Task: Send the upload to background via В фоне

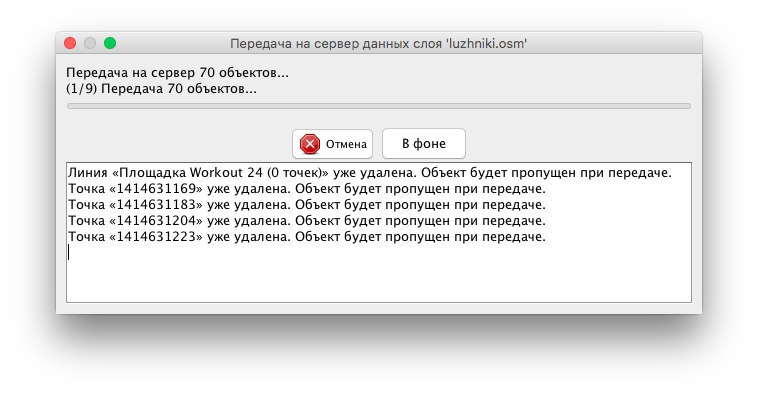Action: 423,144
